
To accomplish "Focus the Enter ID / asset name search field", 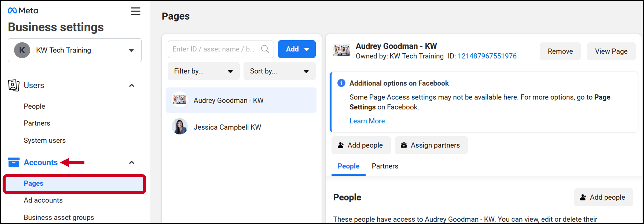I will 221,49.
